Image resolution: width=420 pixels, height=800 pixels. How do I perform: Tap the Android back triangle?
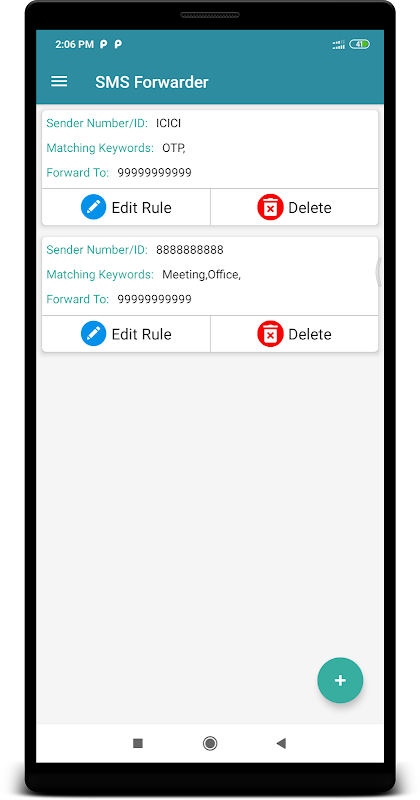(x=281, y=743)
